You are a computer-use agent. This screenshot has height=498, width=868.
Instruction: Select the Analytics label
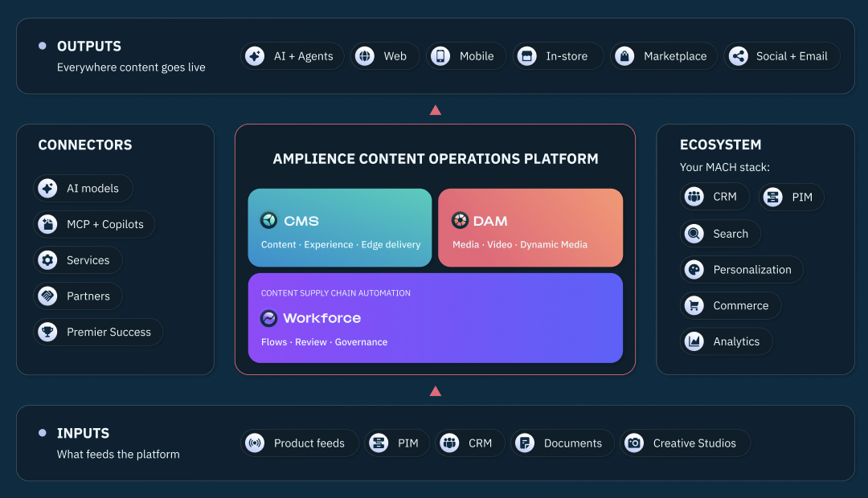pos(736,342)
